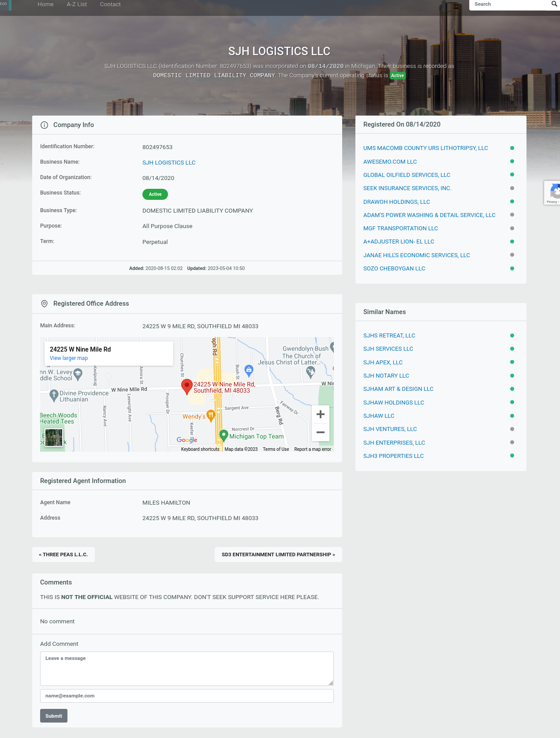Open MGF TRANSPORTATION LLC link
560x738 pixels.
400,229
